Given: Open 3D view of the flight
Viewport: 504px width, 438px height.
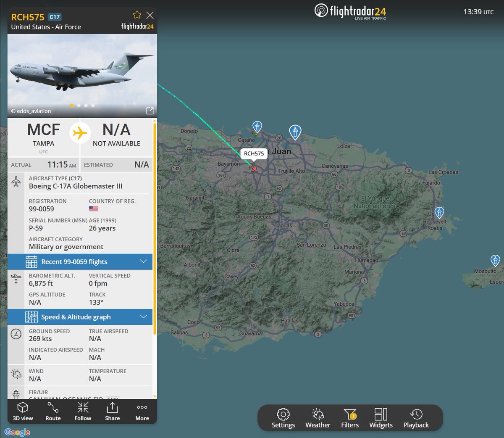Looking at the screenshot, I should 23,412.
